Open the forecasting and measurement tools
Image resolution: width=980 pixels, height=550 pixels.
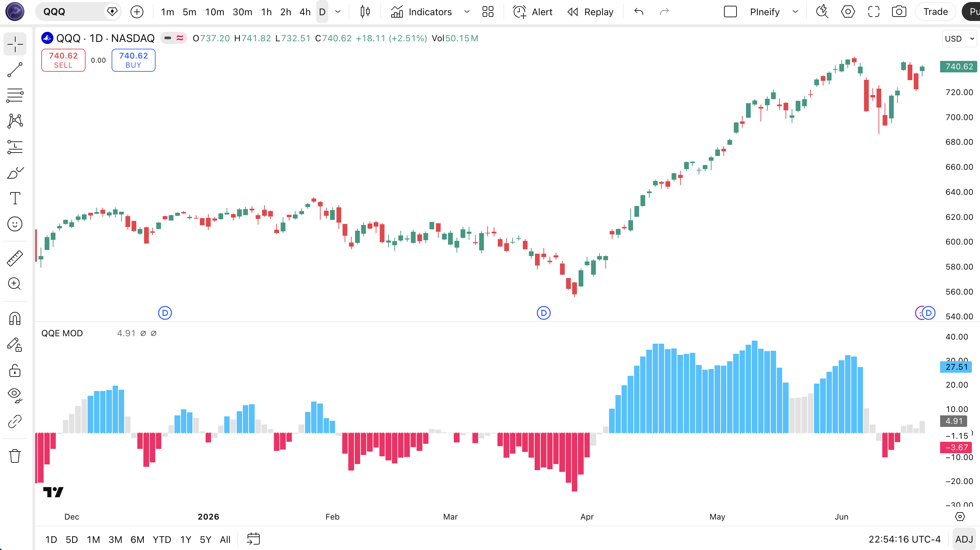15,147
